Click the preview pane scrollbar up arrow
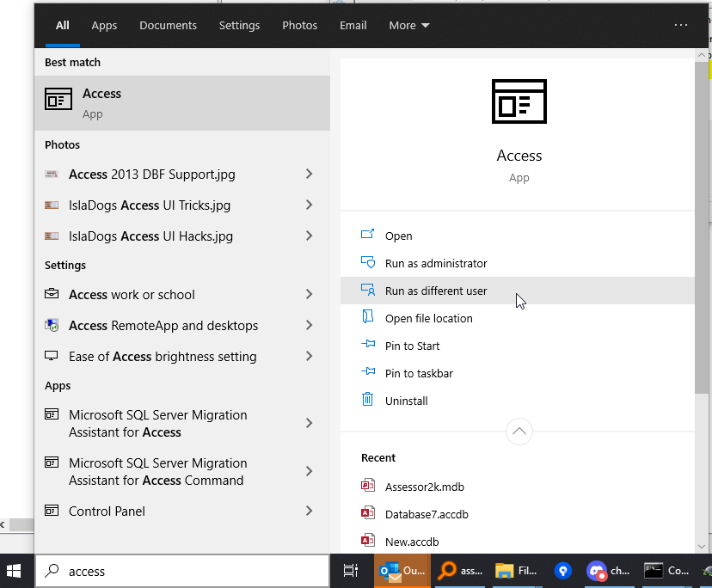This screenshot has width=712, height=588. pyautogui.click(x=702, y=55)
